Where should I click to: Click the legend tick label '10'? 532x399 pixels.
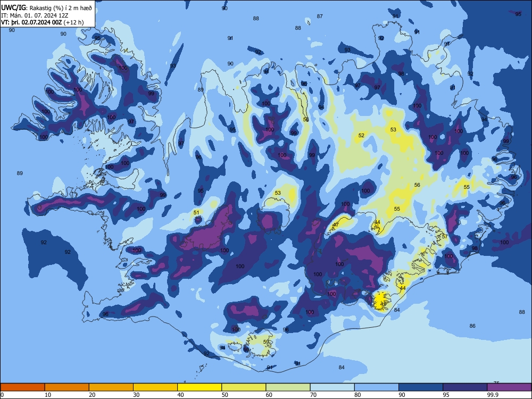[x=48, y=395]
